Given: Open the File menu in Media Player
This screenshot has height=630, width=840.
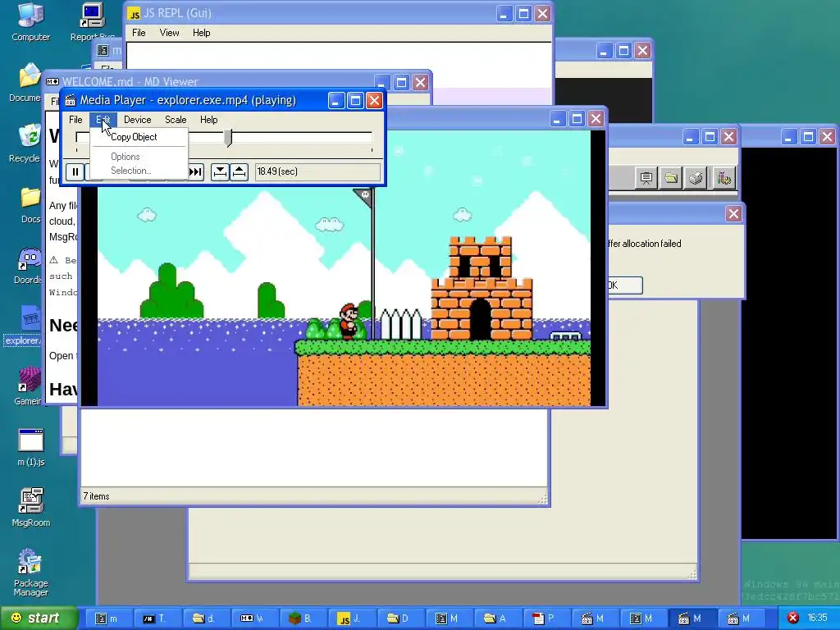Looking at the screenshot, I should pyautogui.click(x=75, y=120).
